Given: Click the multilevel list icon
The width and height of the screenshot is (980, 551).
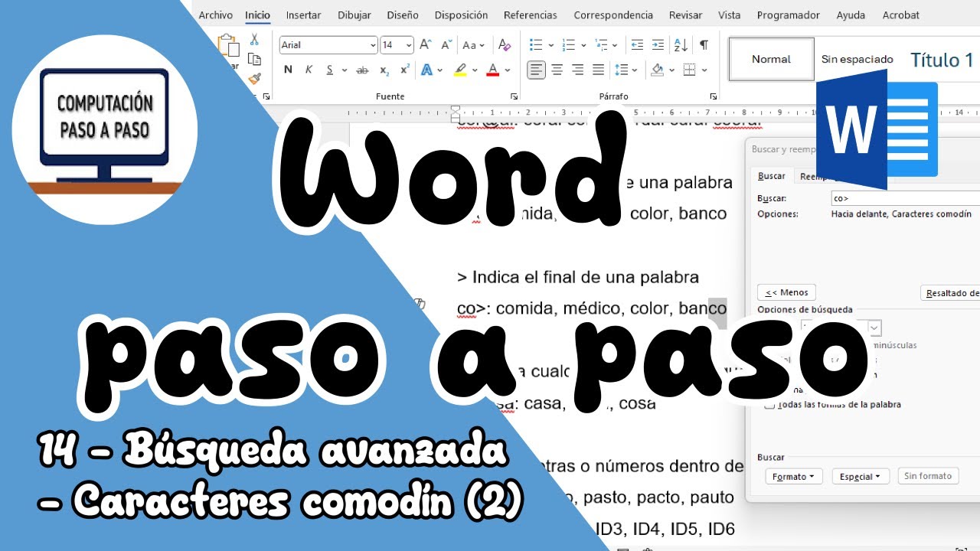Looking at the screenshot, I should click(x=601, y=45).
